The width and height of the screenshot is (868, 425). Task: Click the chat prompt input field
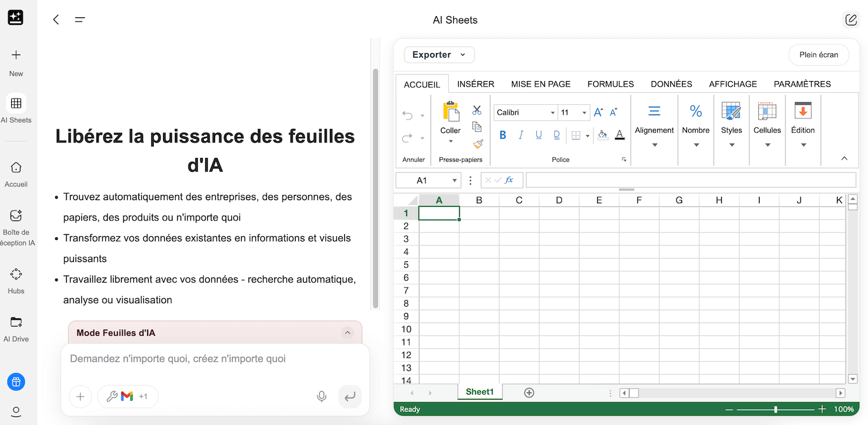[215, 359]
